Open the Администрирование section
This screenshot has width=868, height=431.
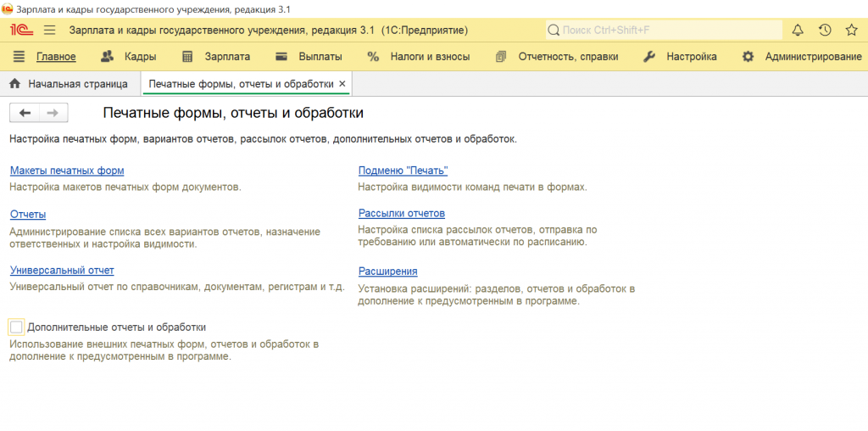(812, 57)
